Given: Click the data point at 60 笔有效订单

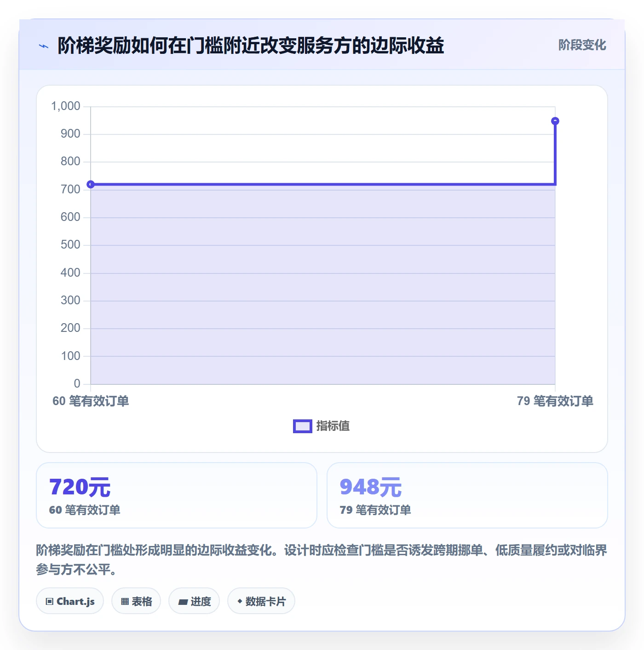Looking at the screenshot, I should 91,185.
